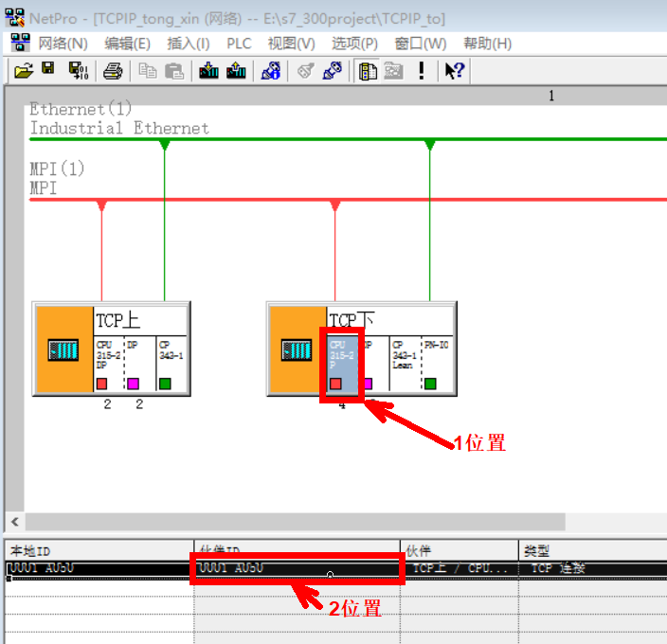Image resolution: width=667 pixels, height=644 pixels.
Task: Open the 选项(P) menu
Action: point(354,44)
